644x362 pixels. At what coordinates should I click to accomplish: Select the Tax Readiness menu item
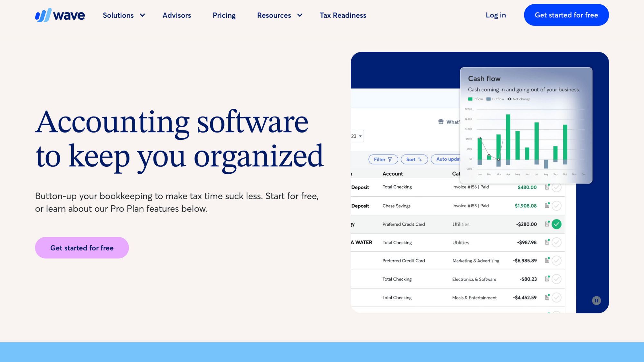[343, 15]
